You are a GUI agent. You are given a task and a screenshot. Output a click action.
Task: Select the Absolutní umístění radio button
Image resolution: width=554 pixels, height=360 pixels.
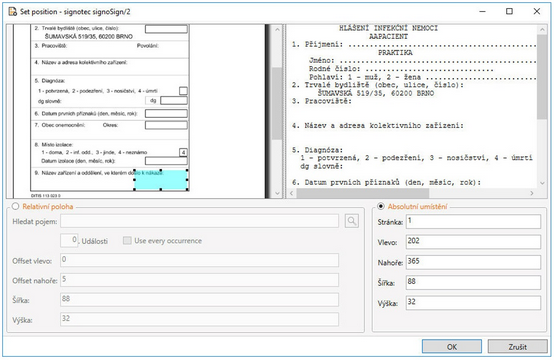click(381, 206)
